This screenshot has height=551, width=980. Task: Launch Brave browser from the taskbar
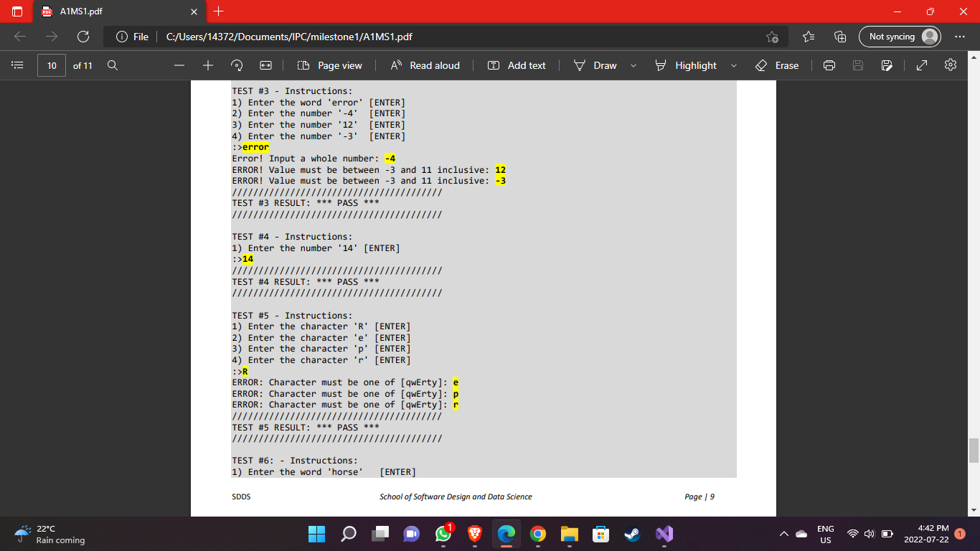475,534
